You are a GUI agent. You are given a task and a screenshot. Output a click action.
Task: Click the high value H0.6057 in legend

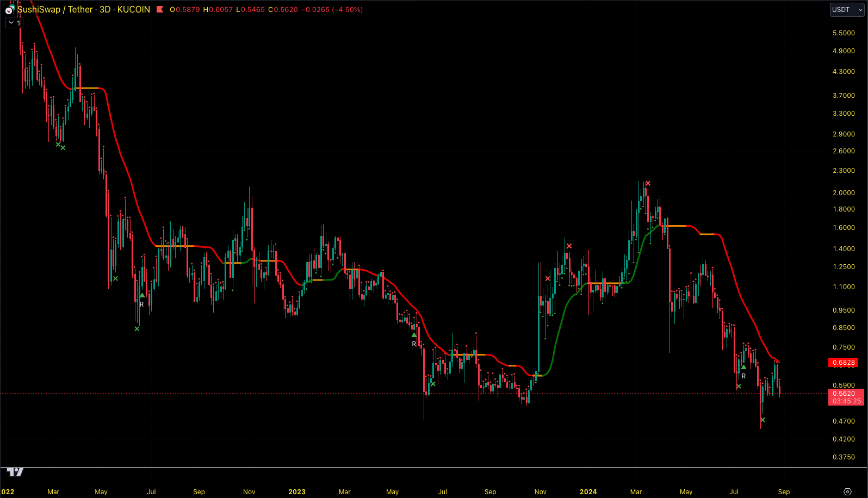218,10
